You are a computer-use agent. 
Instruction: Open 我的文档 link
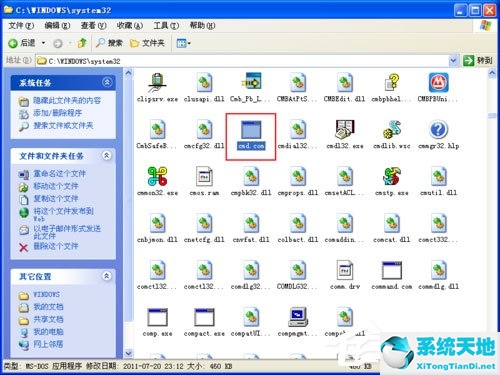48,307
